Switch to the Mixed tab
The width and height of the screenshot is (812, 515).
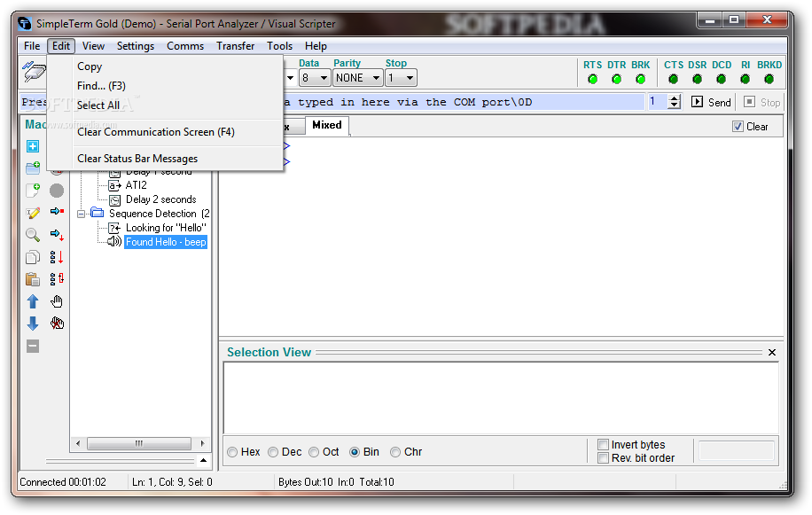[327, 125]
